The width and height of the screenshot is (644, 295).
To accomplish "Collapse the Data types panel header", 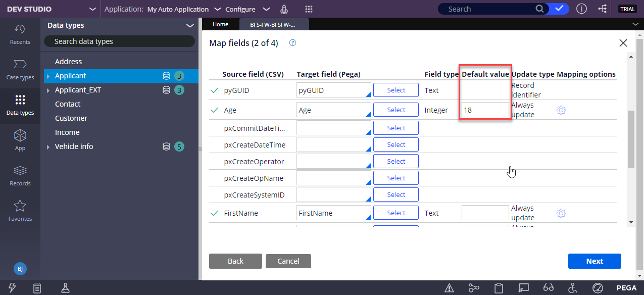I will pyautogui.click(x=190, y=25).
